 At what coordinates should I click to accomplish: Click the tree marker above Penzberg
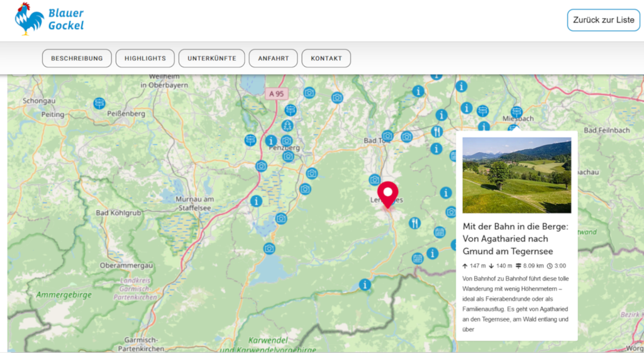(287, 126)
